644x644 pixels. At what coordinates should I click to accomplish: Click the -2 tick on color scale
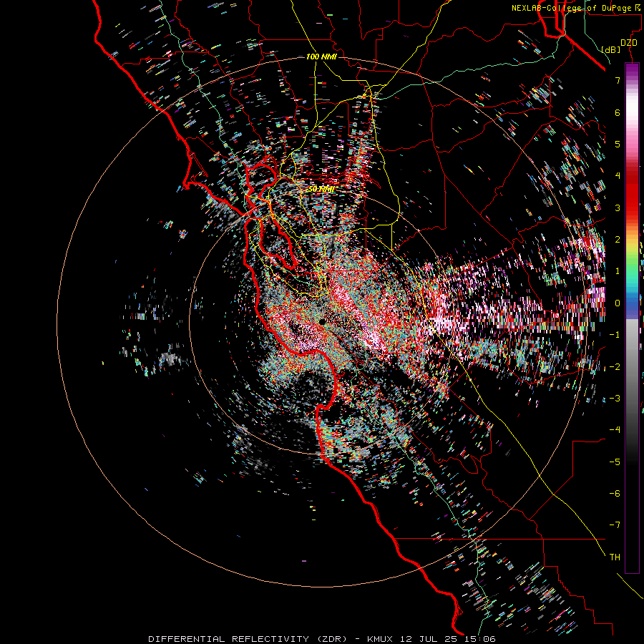(615, 366)
